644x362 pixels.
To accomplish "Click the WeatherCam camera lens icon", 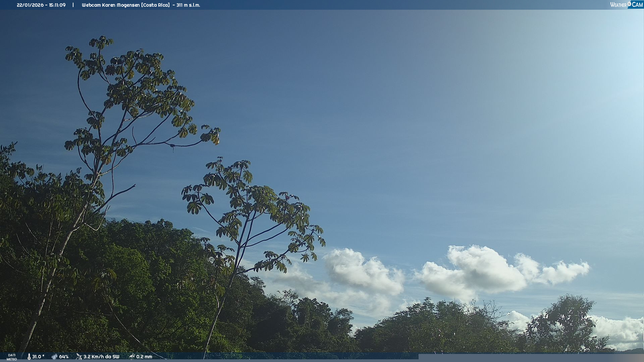I will coord(629,4).
